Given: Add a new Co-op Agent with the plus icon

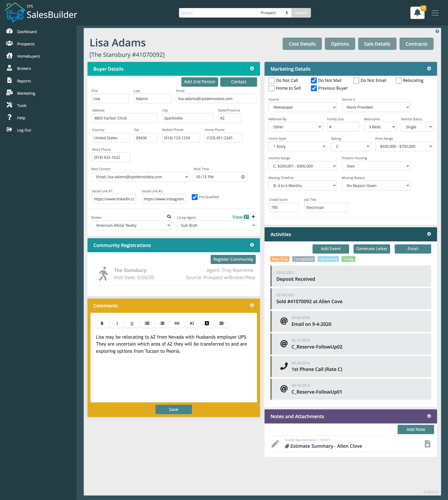Looking at the screenshot, I should pos(253,217).
